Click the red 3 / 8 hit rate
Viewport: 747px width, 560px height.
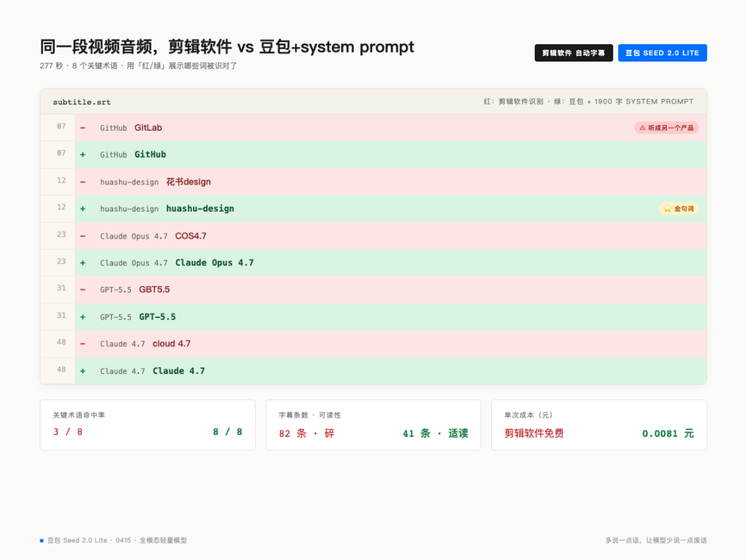coord(68,432)
